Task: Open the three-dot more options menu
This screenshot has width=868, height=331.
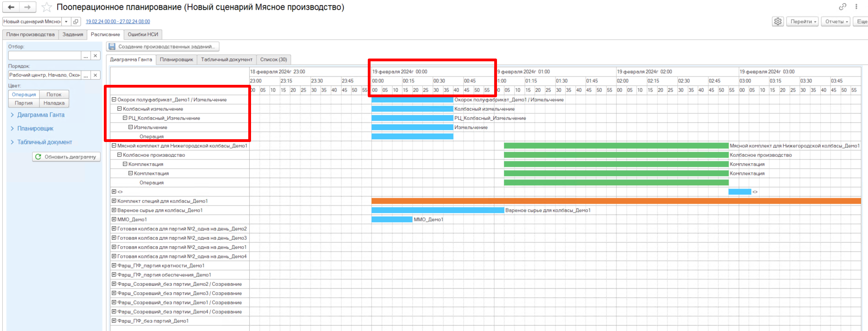Action: [856, 6]
